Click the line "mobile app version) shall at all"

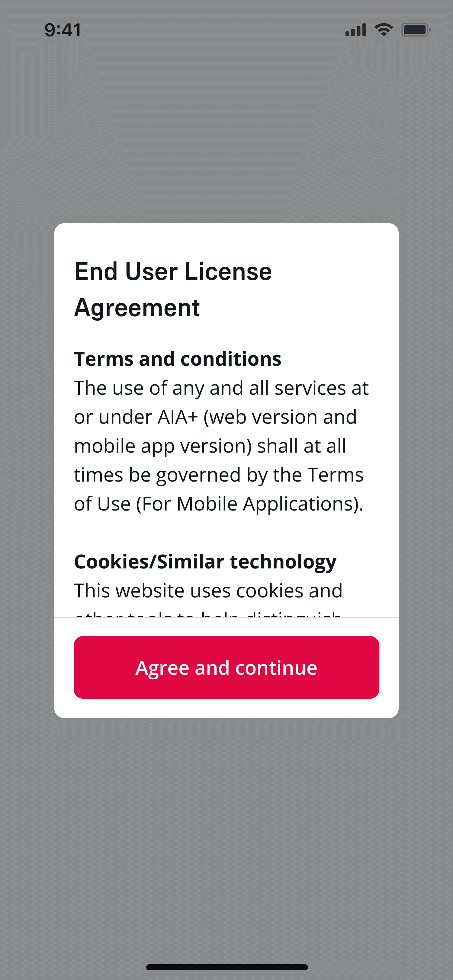tap(210, 446)
